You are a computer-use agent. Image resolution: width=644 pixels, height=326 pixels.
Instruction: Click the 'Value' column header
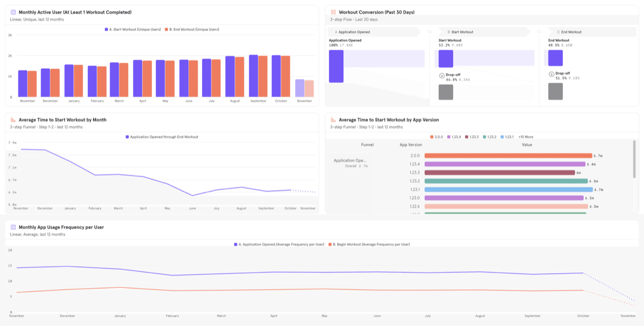(x=527, y=145)
